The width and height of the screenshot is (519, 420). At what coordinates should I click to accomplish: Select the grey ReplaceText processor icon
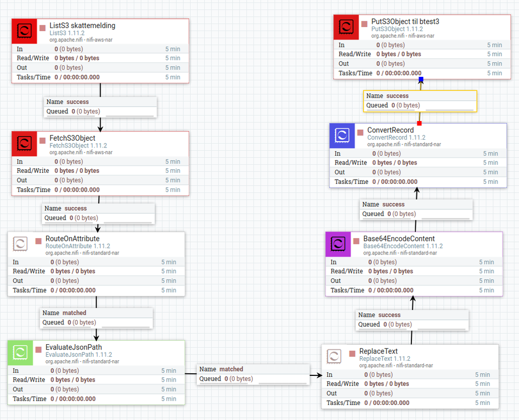point(334,357)
